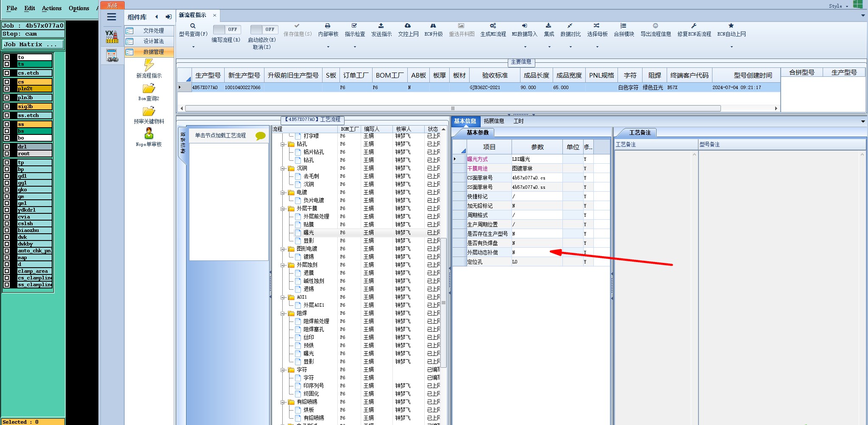The image size is (868, 425).
Task: Check the box for layer drl
Action: pos(7,147)
